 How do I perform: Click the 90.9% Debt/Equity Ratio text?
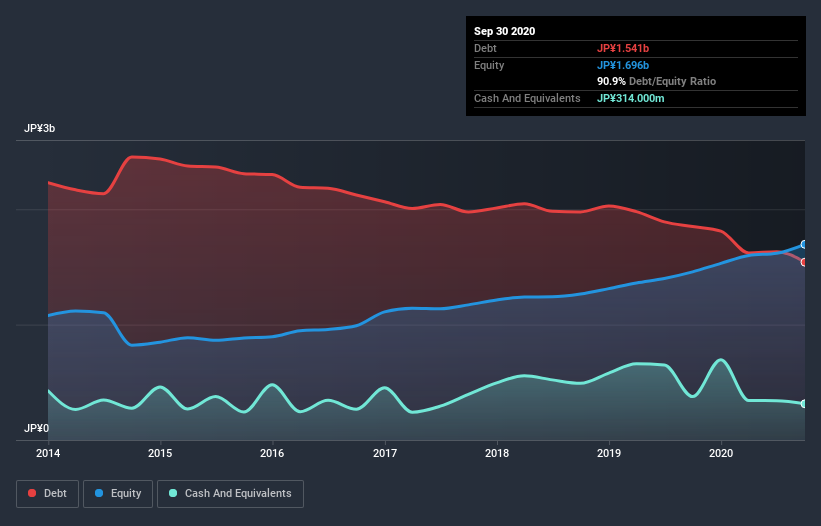657,82
